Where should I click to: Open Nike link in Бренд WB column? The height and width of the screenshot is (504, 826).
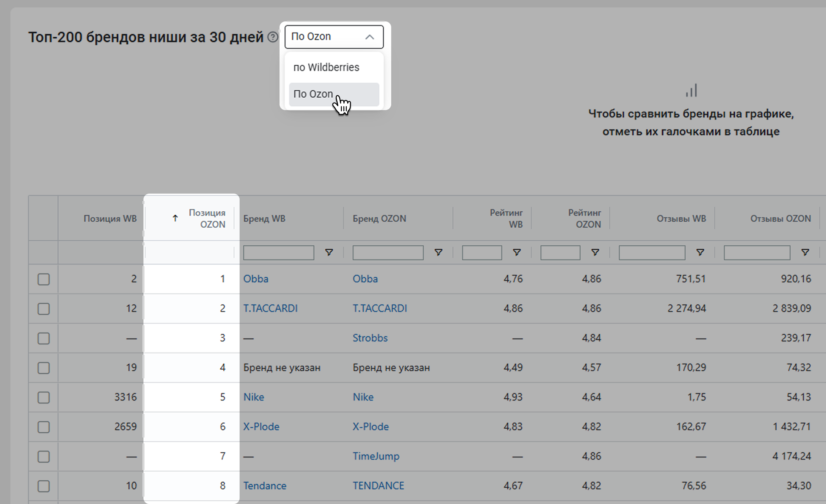point(254,397)
